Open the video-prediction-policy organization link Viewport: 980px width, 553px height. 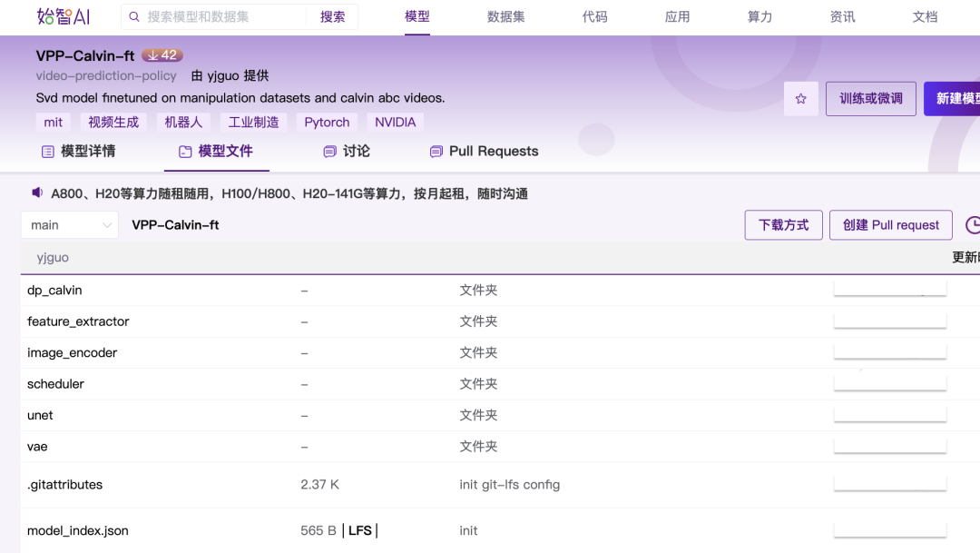[105, 75]
